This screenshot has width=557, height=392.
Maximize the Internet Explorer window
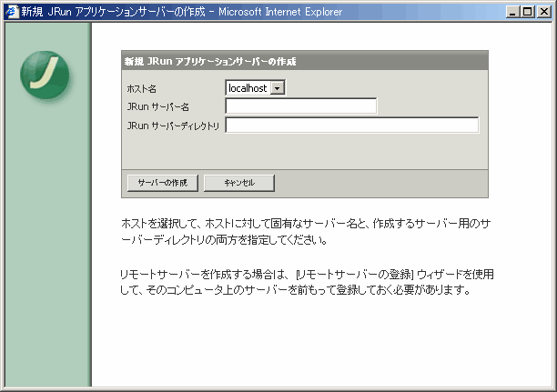click(x=528, y=12)
